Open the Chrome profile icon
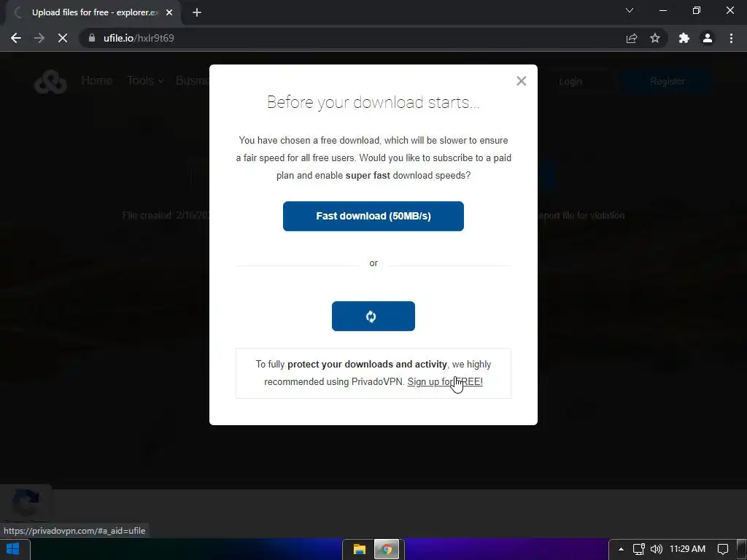 (708, 38)
